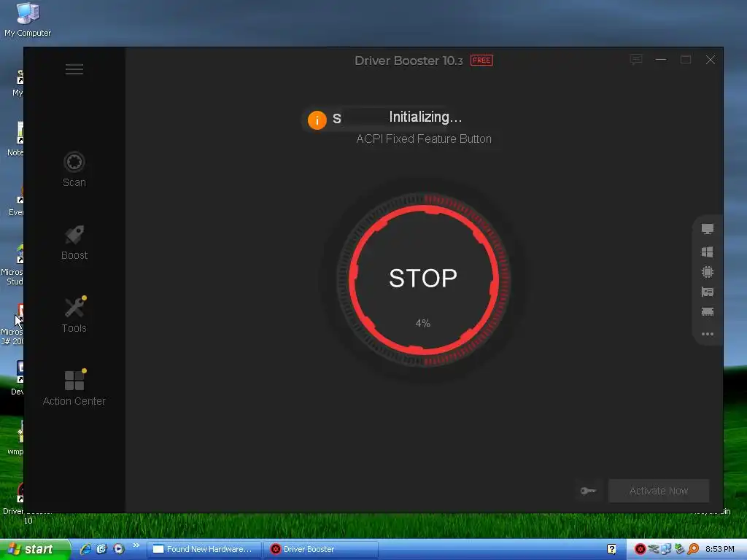This screenshot has width=747, height=560.
Task: Click the Activate Now button
Action: [x=659, y=491]
